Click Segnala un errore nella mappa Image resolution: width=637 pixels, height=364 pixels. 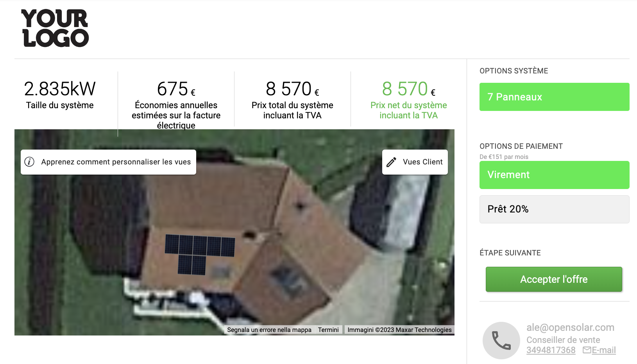point(269,330)
